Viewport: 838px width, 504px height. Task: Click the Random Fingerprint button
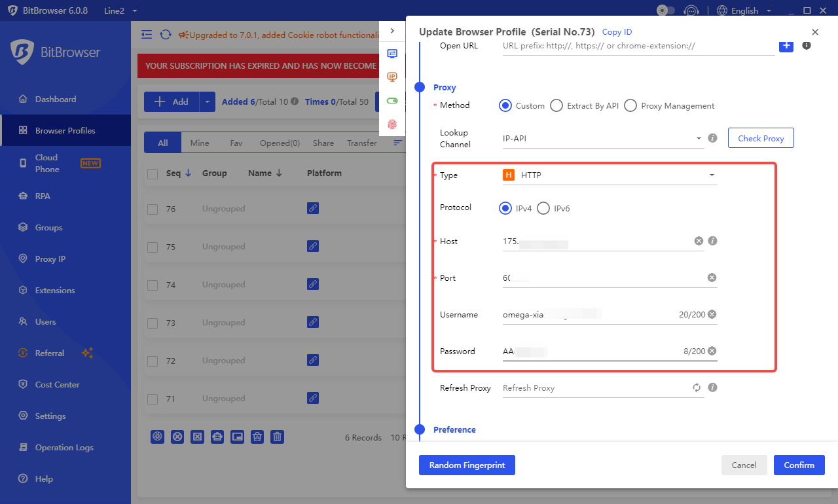(467, 465)
